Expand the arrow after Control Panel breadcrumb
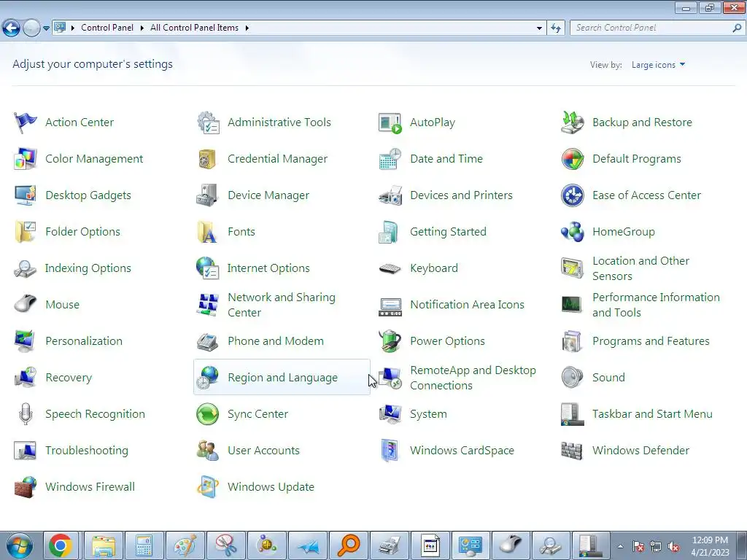747x560 pixels. click(142, 28)
